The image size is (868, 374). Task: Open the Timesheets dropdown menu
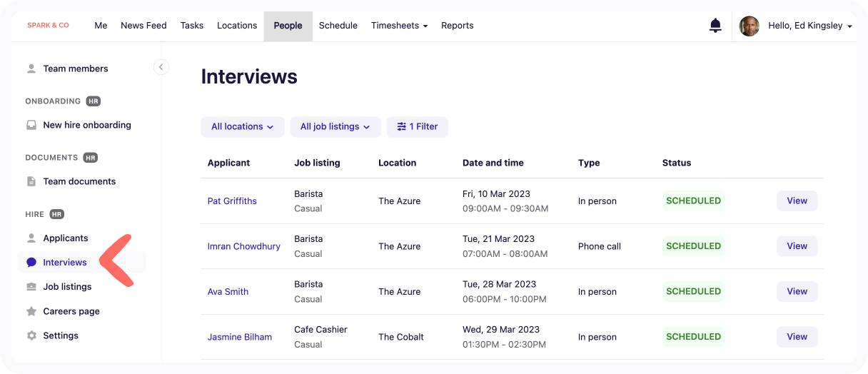tap(399, 26)
